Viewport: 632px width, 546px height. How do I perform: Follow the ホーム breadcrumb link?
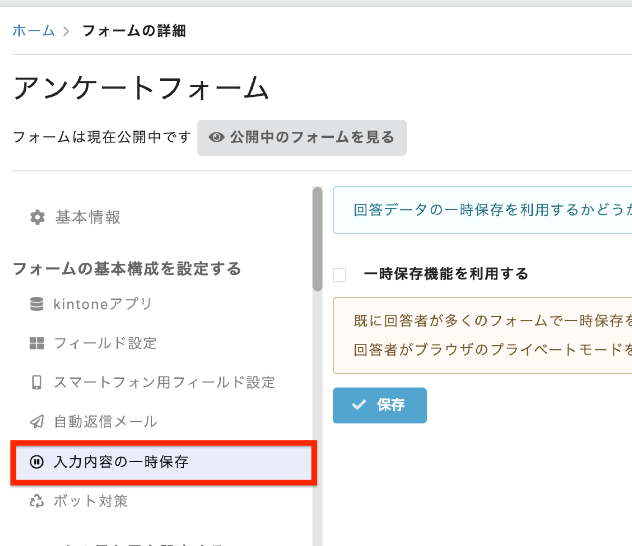[33, 31]
